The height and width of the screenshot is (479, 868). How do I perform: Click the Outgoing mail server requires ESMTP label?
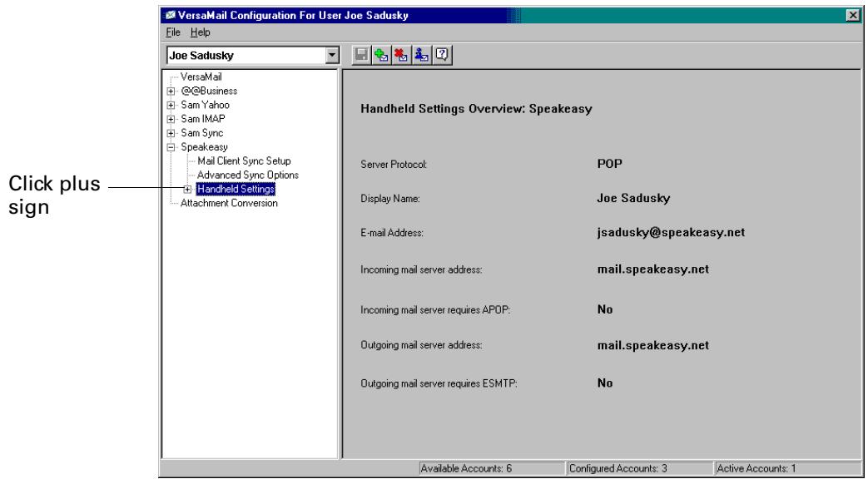coord(439,383)
